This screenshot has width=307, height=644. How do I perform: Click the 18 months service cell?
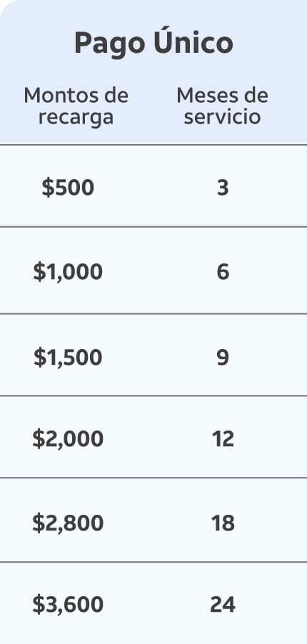pyautogui.click(x=223, y=523)
